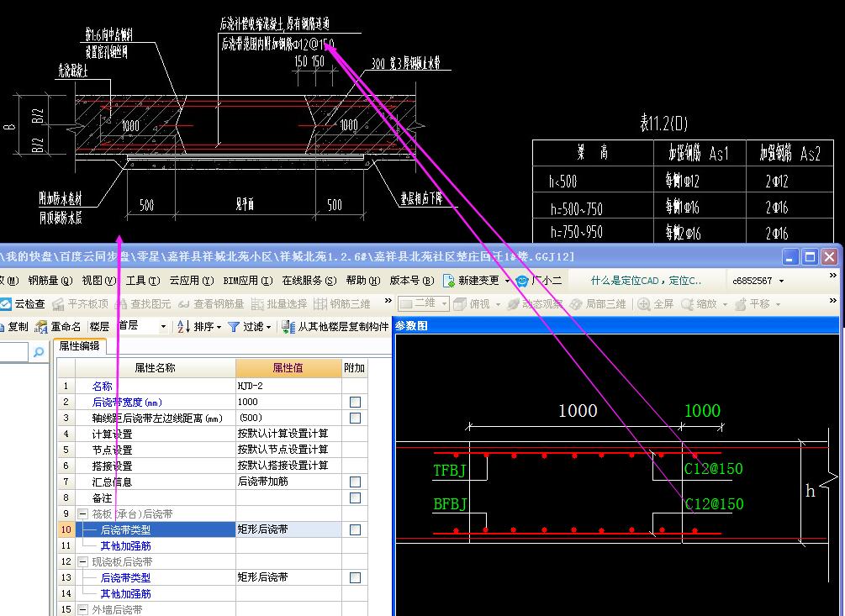The width and height of the screenshot is (845, 616).
Task: Click the 动态观察 orbit icon
Action: coord(513,304)
